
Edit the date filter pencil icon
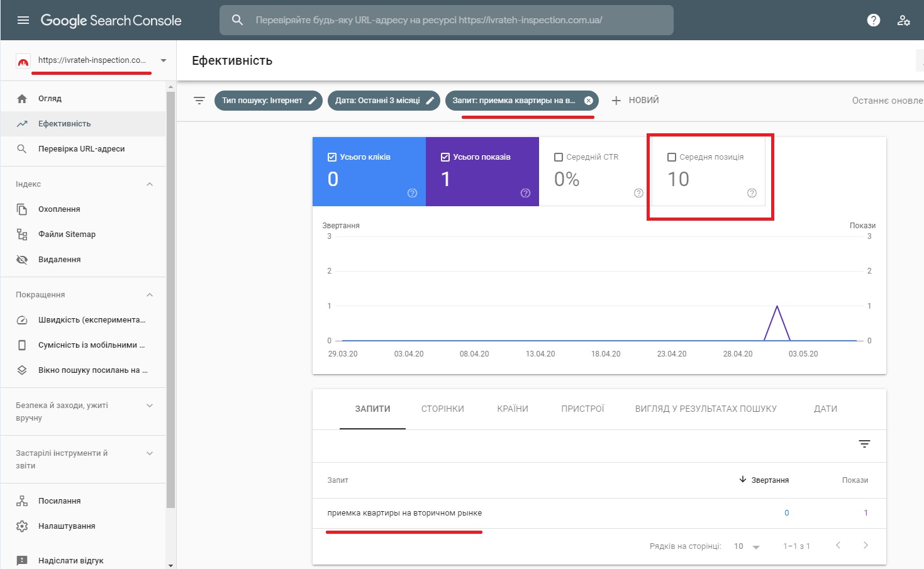(430, 101)
